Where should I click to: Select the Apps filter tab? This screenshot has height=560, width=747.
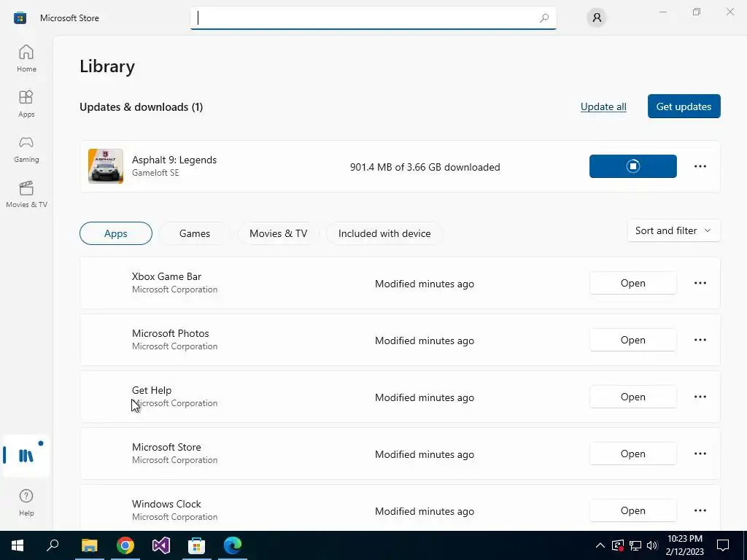[116, 233]
